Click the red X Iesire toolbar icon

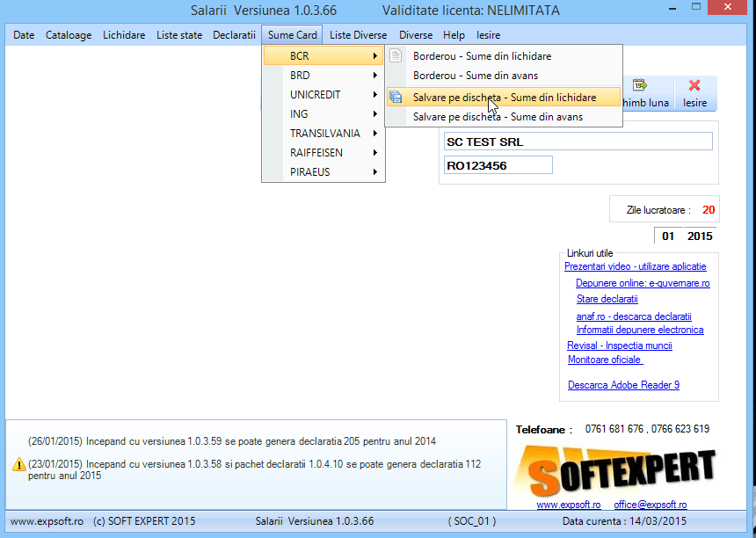694,85
